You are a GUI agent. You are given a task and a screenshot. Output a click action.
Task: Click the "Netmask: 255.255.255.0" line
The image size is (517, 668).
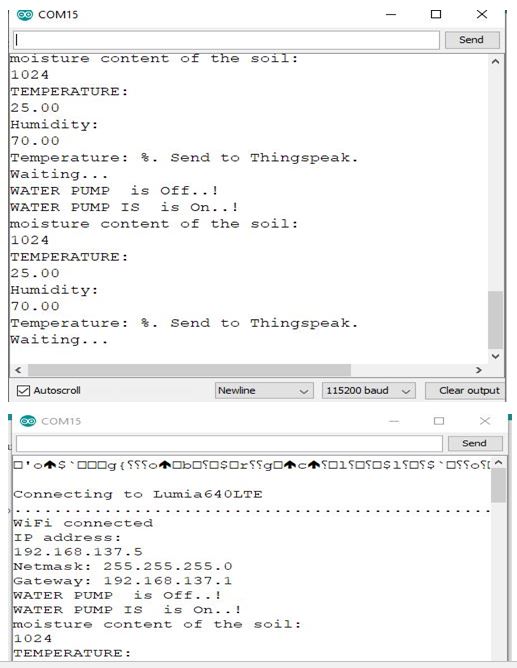pyautogui.click(x=123, y=566)
